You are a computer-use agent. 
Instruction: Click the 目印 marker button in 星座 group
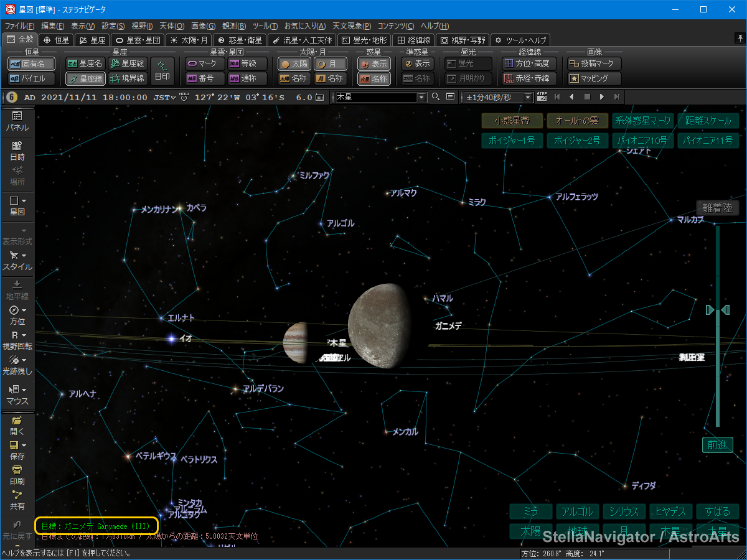(162, 71)
